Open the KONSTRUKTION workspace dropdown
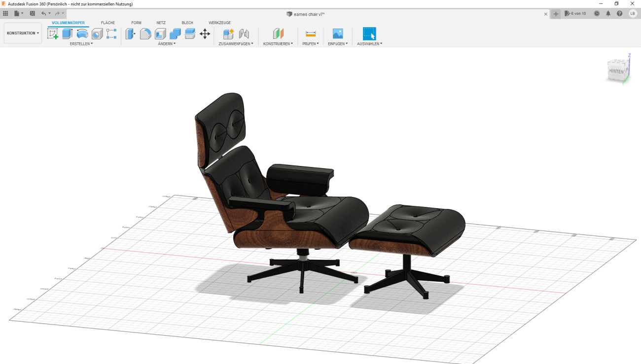 pos(23,33)
